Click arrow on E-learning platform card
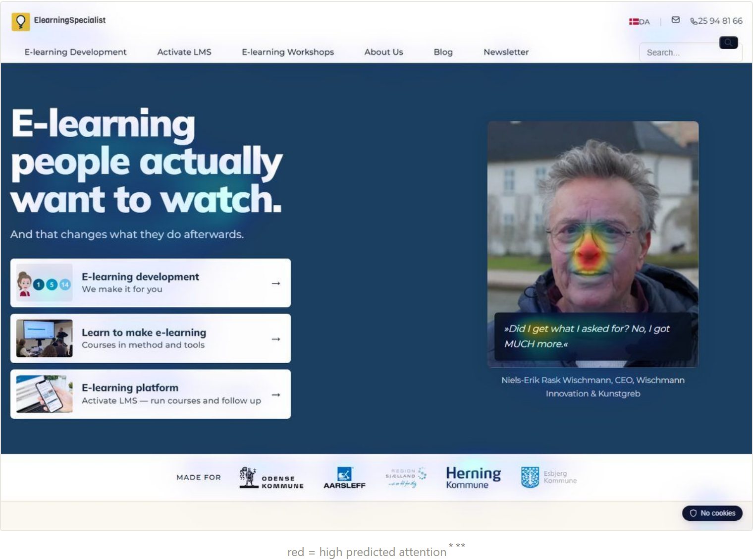 (x=276, y=395)
